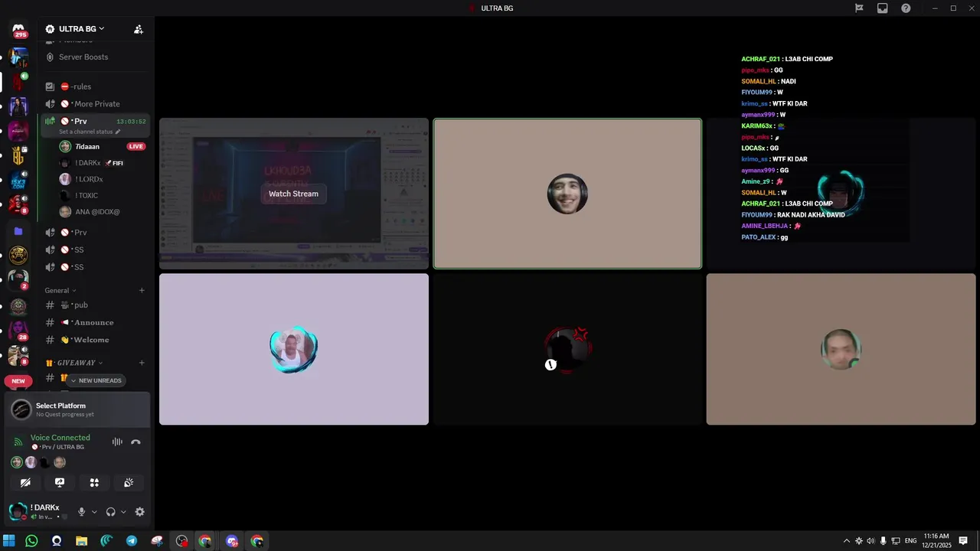Jump to NEW UNREADS

pyautogui.click(x=96, y=380)
